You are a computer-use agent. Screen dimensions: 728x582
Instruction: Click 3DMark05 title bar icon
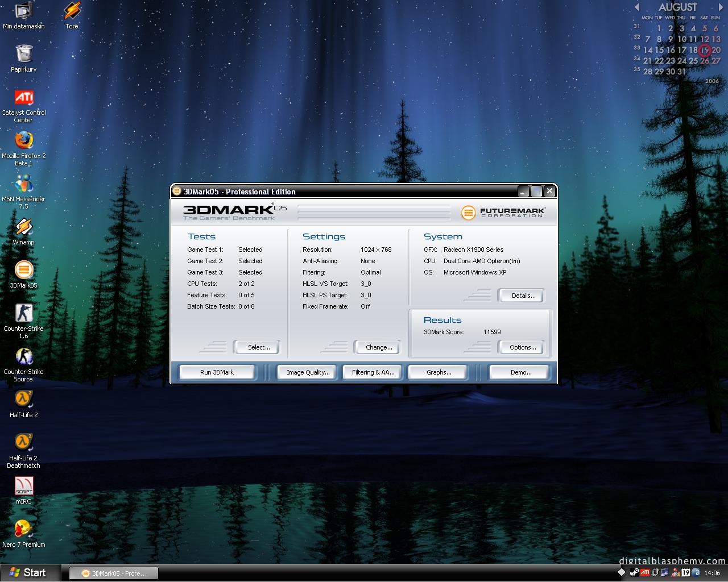tap(177, 191)
